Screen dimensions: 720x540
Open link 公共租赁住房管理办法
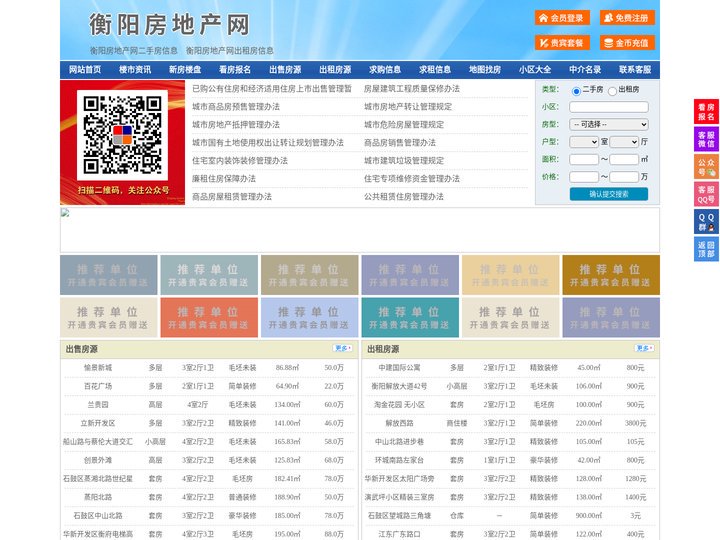point(404,197)
